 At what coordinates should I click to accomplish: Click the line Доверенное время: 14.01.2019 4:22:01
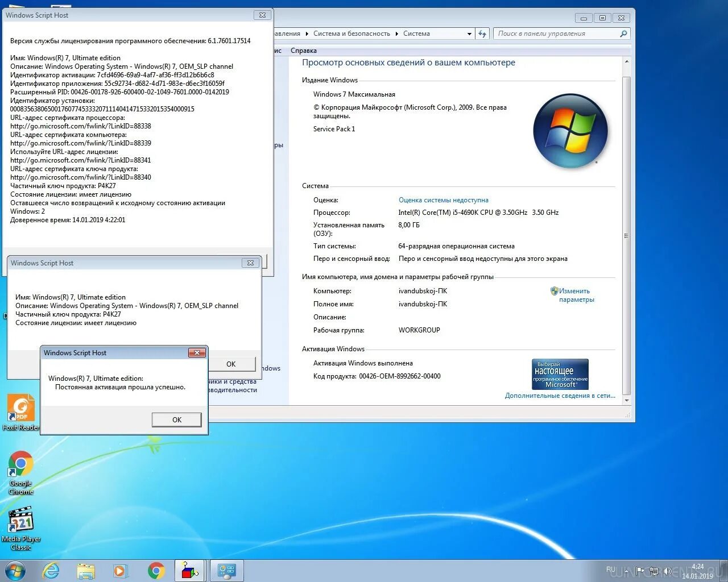[68, 220]
